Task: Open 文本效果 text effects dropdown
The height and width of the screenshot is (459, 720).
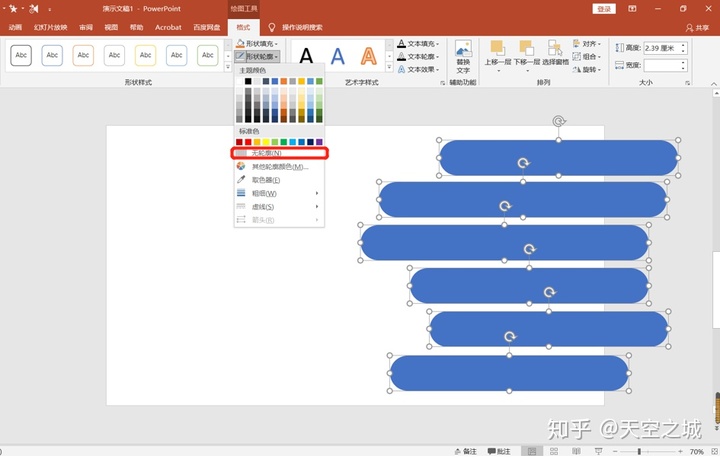Action: pos(418,69)
